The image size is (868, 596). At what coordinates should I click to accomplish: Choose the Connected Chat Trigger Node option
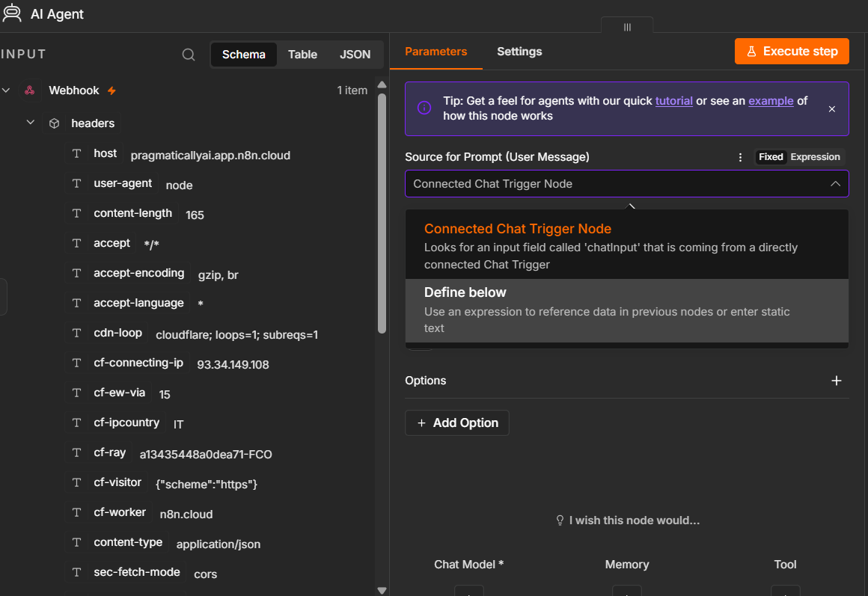[x=626, y=245]
